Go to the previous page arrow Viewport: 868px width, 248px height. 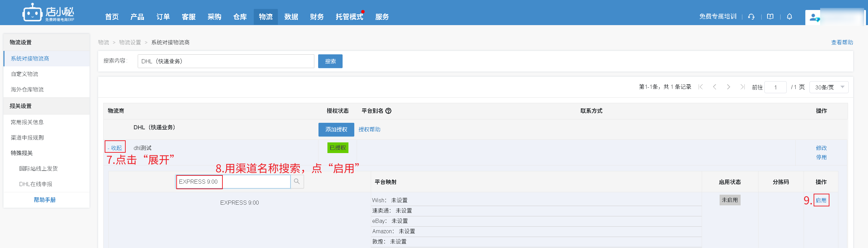[715, 87]
